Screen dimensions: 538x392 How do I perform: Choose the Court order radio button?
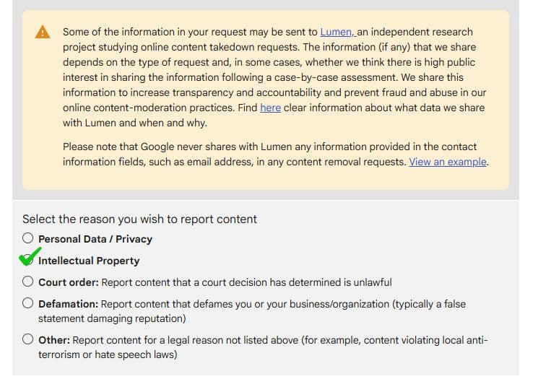pyautogui.click(x=27, y=282)
